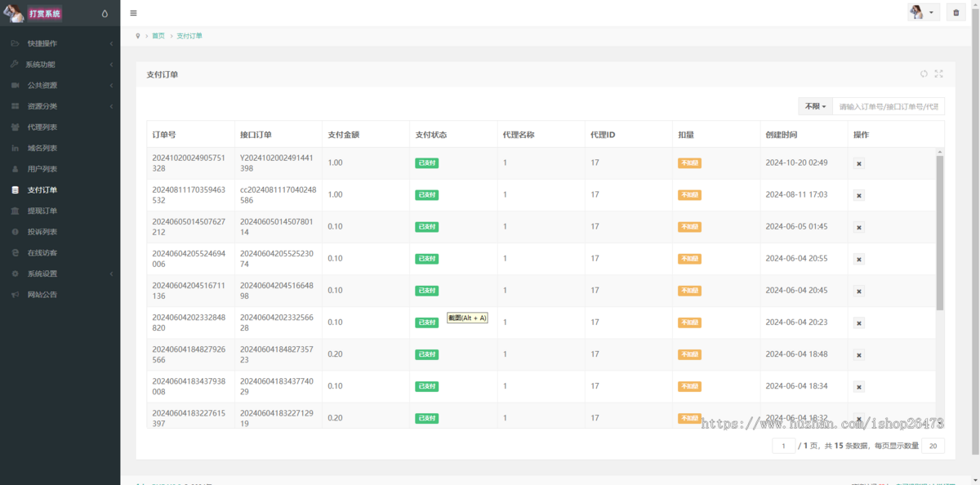Click the refresh icon in panel header
This screenshot has width=980, height=485.
point(924,74)
